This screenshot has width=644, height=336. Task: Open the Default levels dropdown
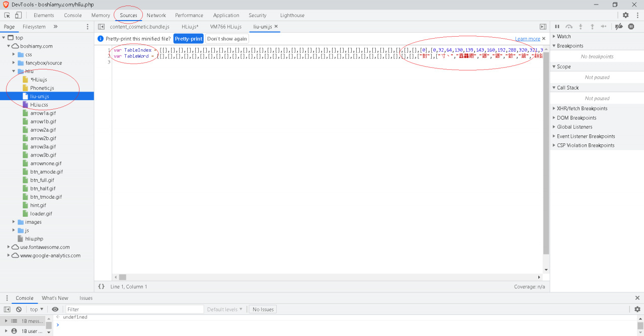coord(225,309)
